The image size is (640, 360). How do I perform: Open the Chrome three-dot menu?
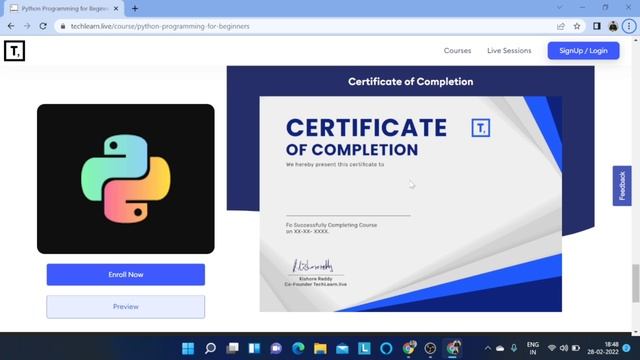click(x=629, y=26)
